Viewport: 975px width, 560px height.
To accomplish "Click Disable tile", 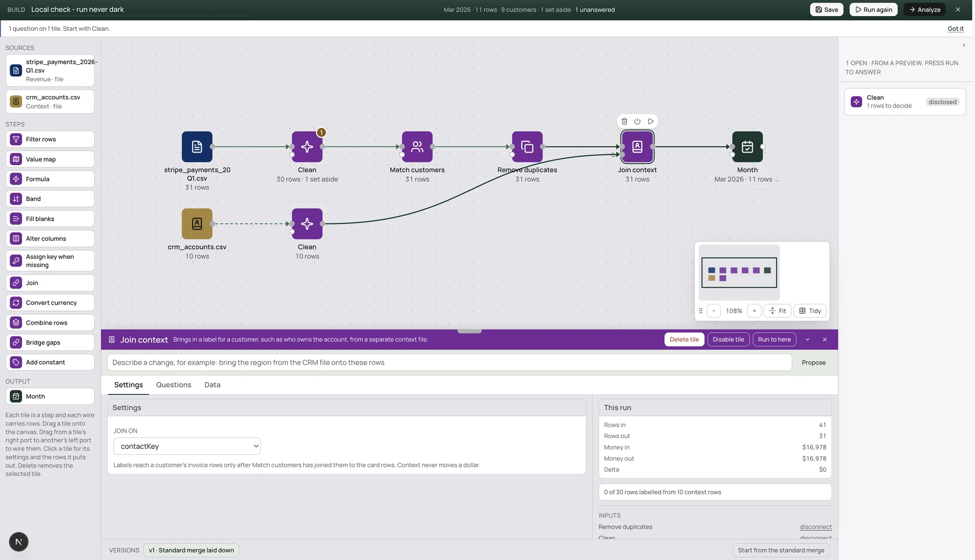I will tap(728, 340).
